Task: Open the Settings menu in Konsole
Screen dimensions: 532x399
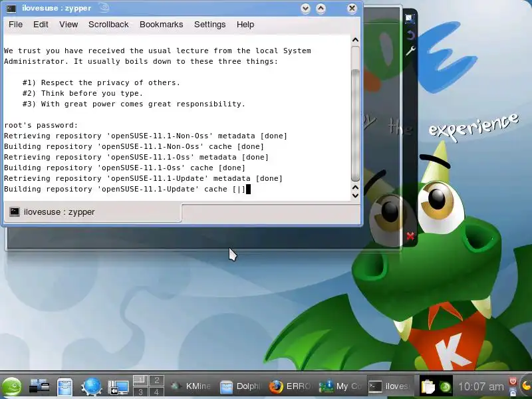Action: [209, 25]
